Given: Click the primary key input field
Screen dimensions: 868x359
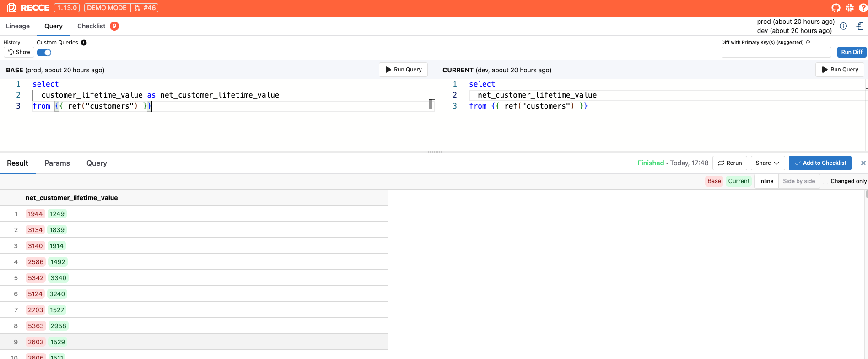Looking at the screenshot, I should click(x=776, y=52).
